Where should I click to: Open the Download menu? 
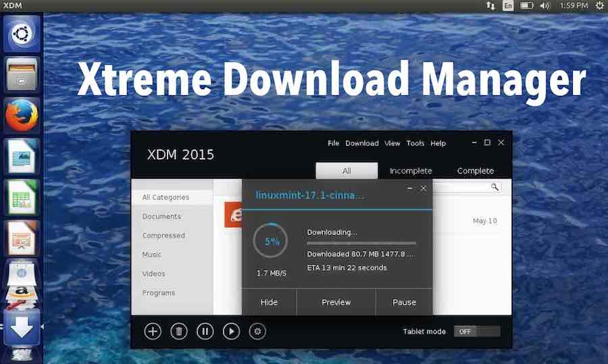pos(362,143)
